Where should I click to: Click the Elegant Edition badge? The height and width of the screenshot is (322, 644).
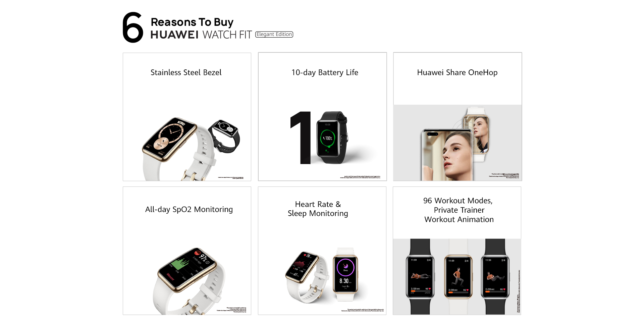(x=274, y=34)
